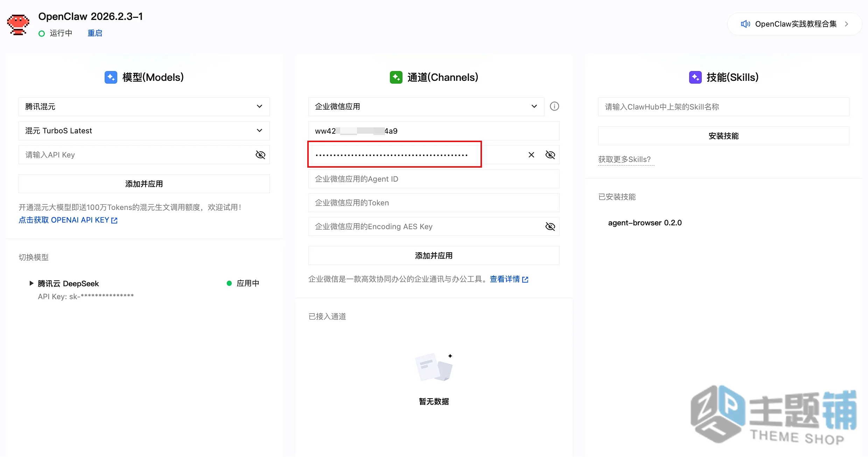Click the 切换模型 section label
This screenshot has width=868, height=457.
coord(34,257)
